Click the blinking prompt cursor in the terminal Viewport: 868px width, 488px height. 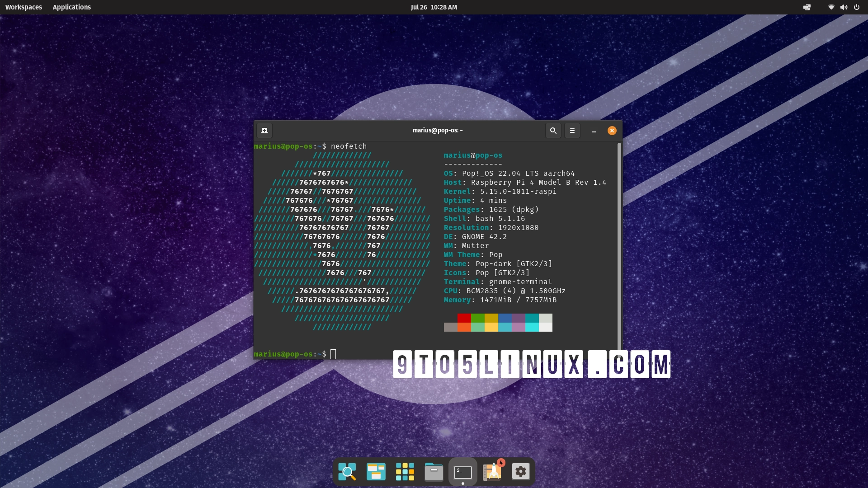pyautogui.click(x=334, y=354)
